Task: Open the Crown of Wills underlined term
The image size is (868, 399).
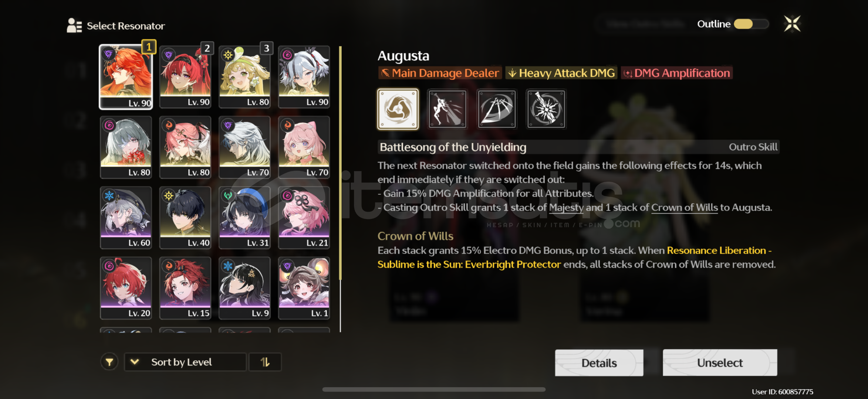Action: tap(684, 208)
